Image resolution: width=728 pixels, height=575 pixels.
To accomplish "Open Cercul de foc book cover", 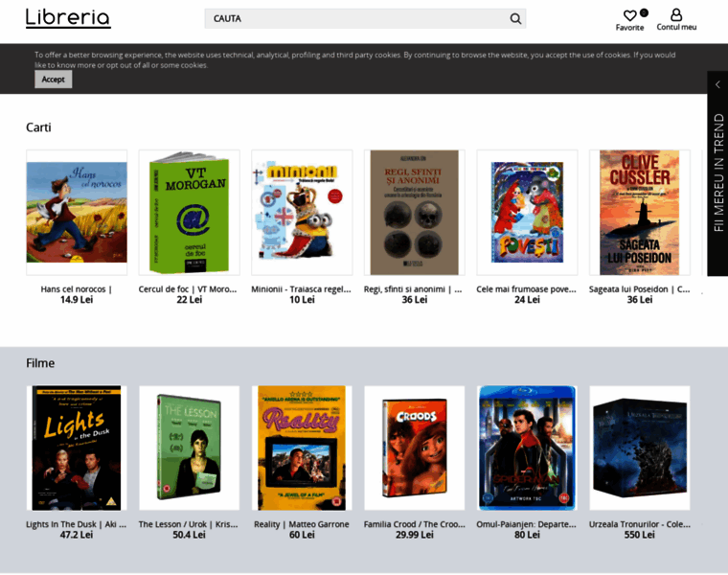I will click(190, 212).
